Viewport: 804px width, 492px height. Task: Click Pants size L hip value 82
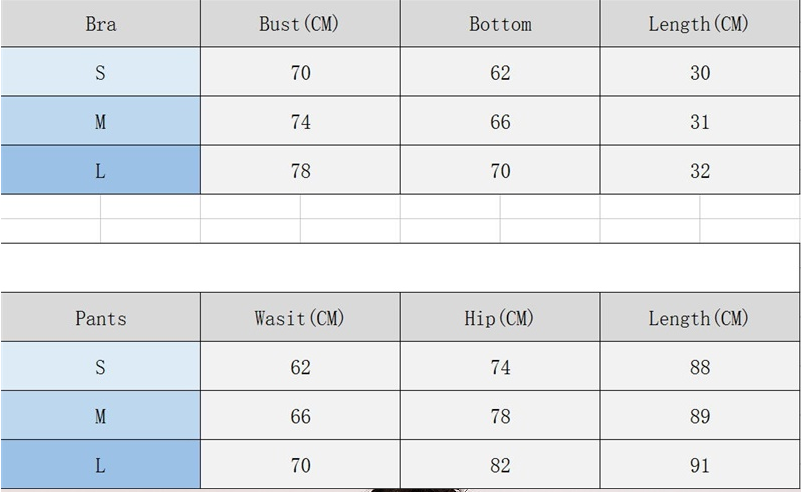pyautogui.click(x=500, y=465)
